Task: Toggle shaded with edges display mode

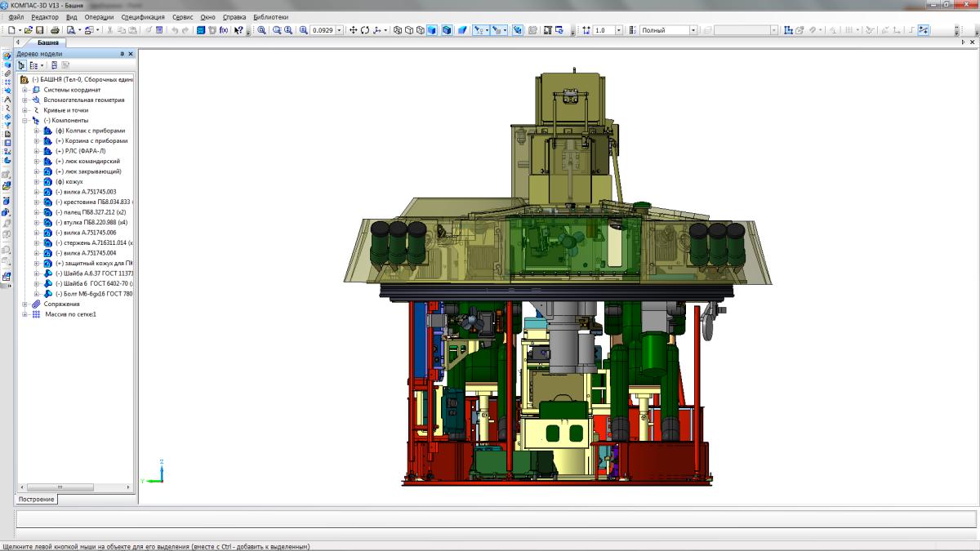Action: click(447, 30)
